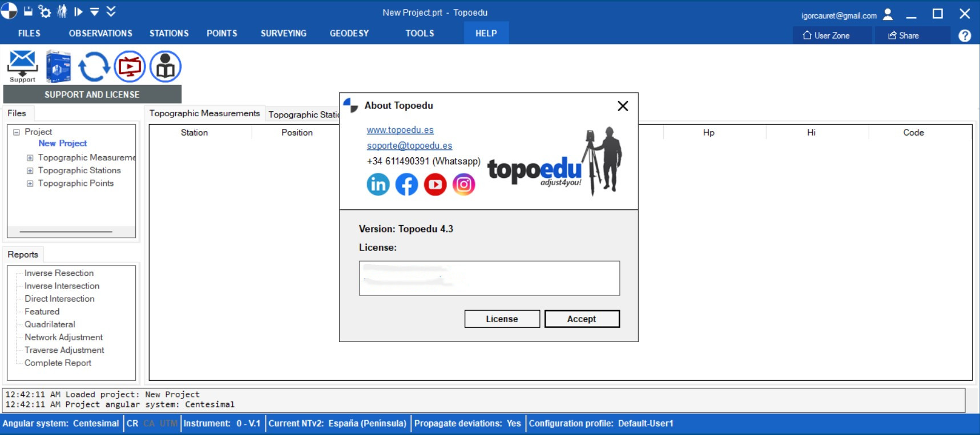980x435 pixels.
Task: Click the soporte@topoedu.es email link
Action: pyautogui.click(x=409, y=146)
